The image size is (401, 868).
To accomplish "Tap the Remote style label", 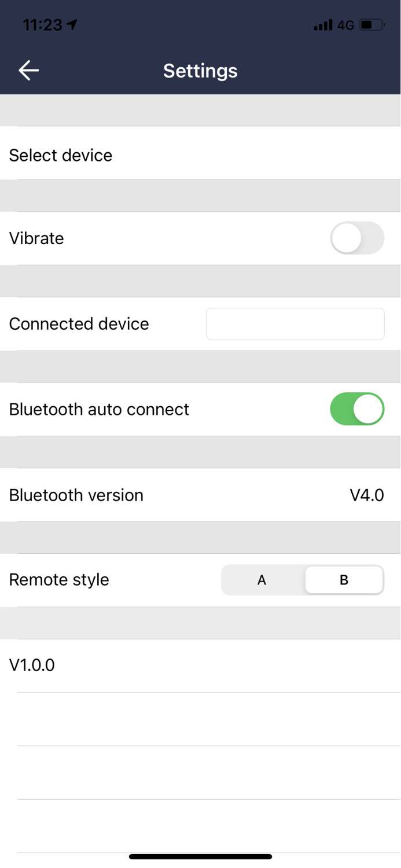I will pos(58,579).
